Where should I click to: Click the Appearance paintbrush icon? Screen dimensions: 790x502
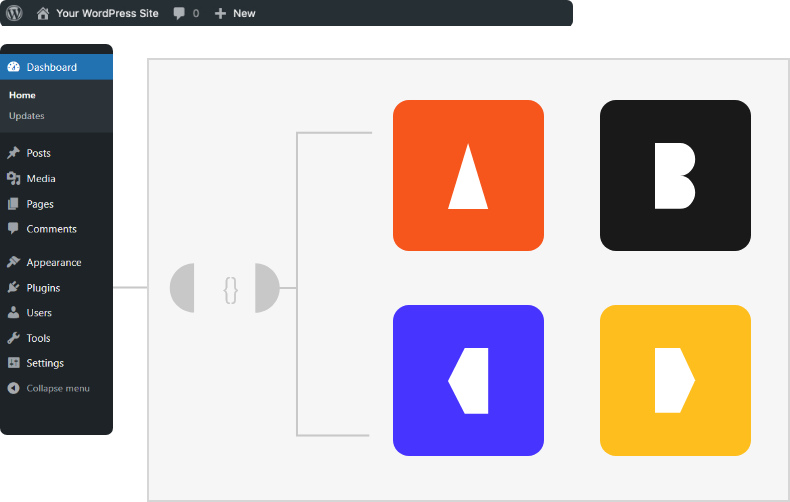pos(14,262)
